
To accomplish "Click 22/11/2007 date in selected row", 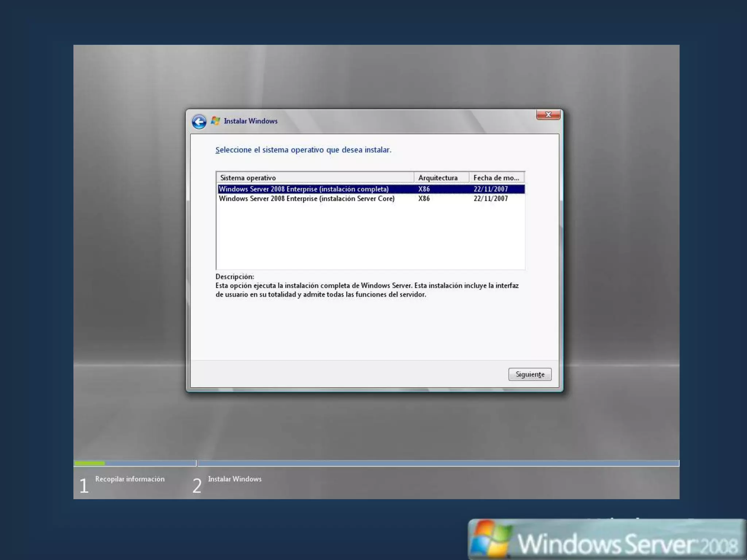I will pos(491,189).
